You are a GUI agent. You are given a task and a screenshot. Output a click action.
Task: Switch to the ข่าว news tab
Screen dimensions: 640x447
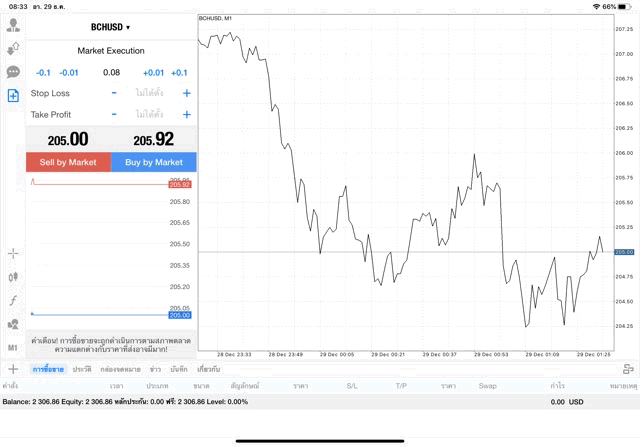pos(155,370)
